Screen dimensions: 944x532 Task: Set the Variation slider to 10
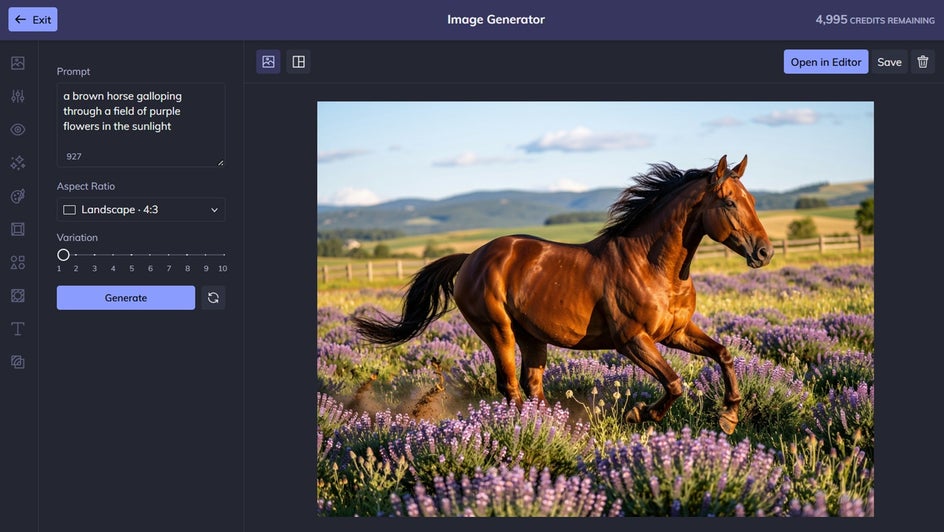(x=223, y=255)
